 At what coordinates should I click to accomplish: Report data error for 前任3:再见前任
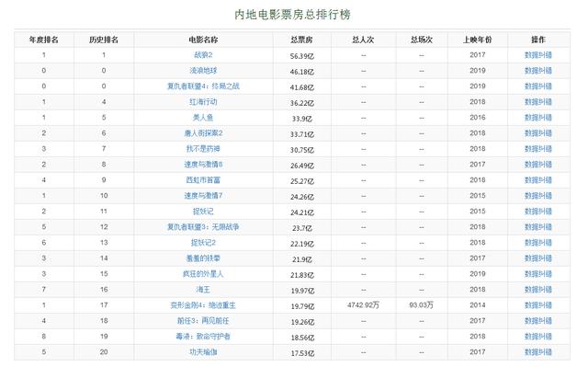[x=538, y=321]
